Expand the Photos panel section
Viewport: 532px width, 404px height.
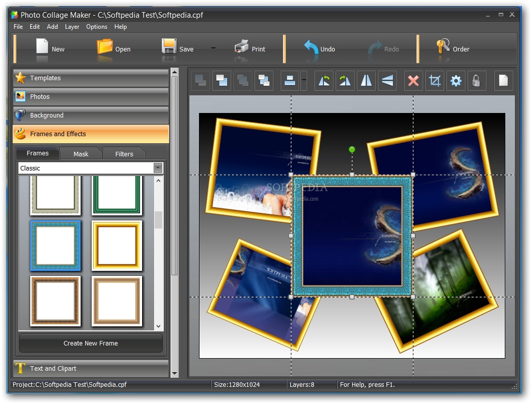(x=91, y=96)
